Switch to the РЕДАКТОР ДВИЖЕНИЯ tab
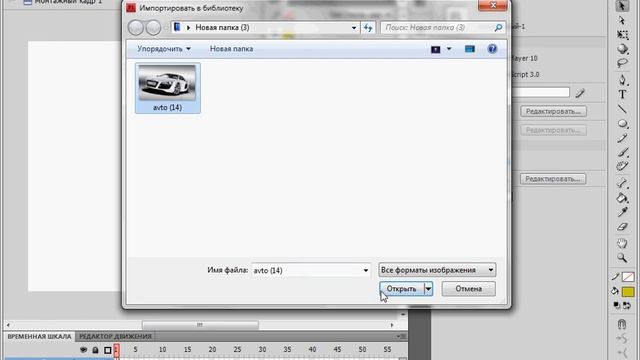Screen dimensions: 640x360 [x=116, y=336]
